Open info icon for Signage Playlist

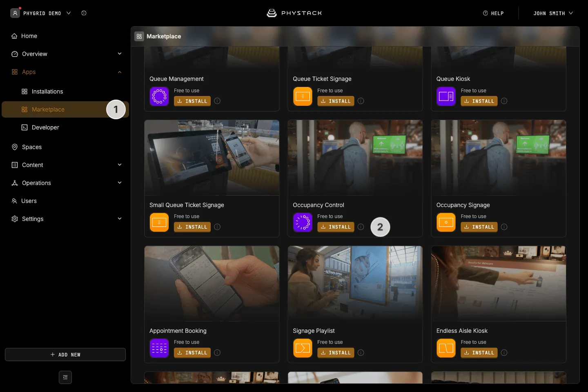(x=361, y=352)
